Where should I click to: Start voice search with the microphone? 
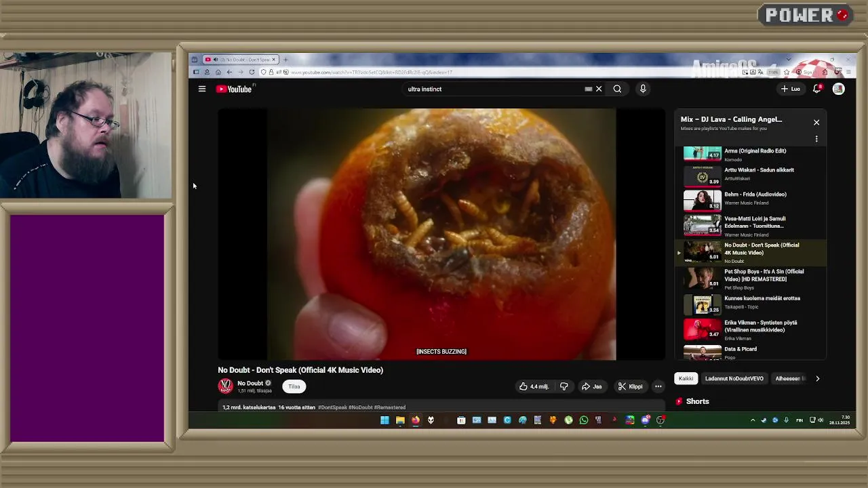[643, 89]
